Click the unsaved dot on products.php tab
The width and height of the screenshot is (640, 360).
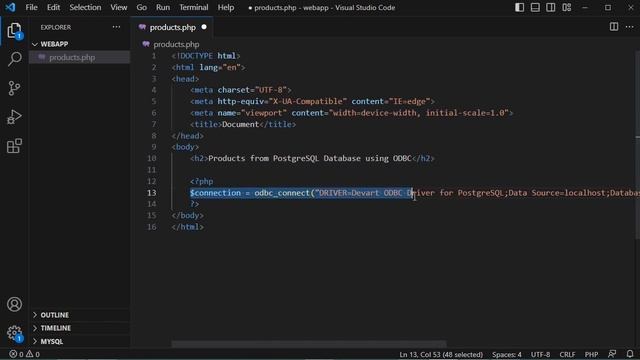[x=204, y=27]
